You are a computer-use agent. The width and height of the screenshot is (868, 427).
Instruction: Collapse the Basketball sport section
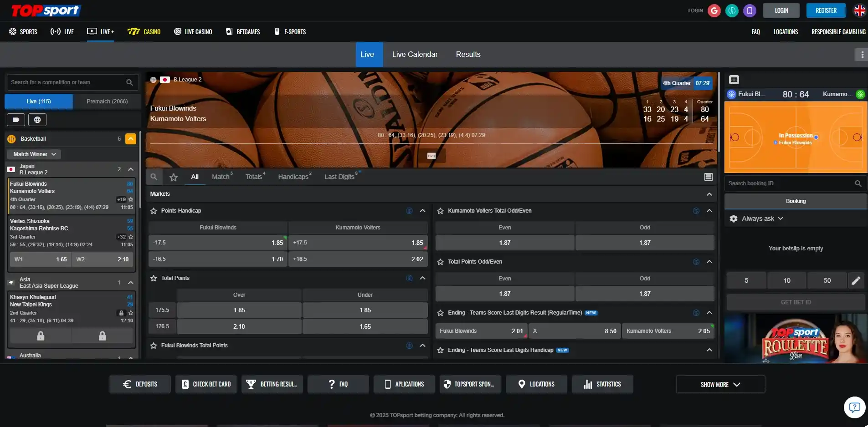pyautogui.click(x=131, y=139)
